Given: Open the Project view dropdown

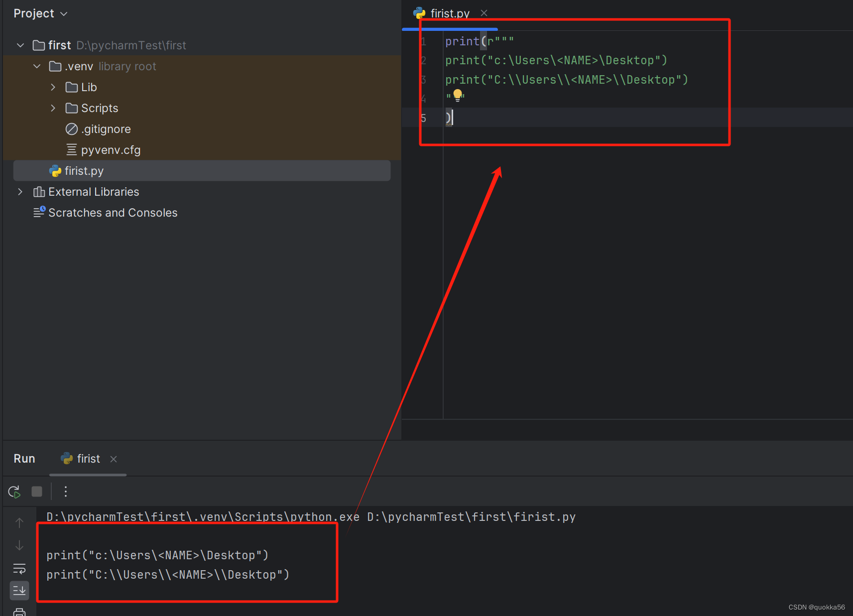Looking at the screenshot, I should tap(40, 13).
